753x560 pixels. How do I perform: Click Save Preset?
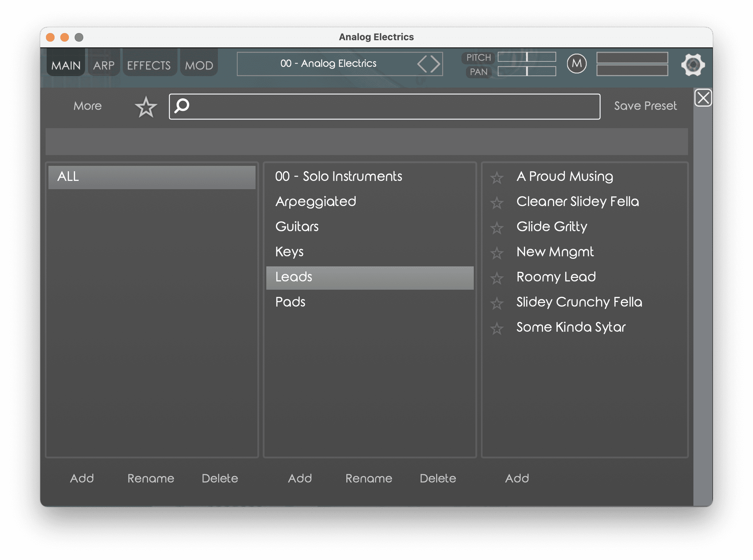pos(645,106)
